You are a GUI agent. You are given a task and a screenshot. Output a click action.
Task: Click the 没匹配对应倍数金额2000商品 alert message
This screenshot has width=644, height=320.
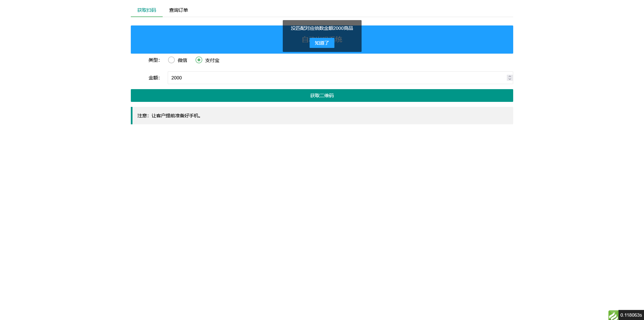pos(322,28)
